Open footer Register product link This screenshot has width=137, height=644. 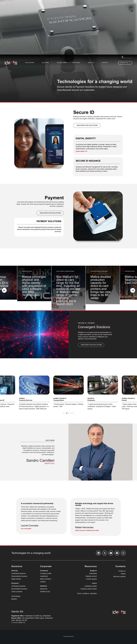(91, 576)
